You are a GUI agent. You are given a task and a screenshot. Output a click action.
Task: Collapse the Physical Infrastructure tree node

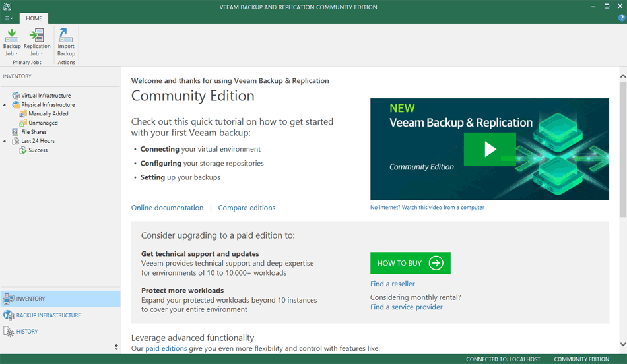(x=5, y=105)
